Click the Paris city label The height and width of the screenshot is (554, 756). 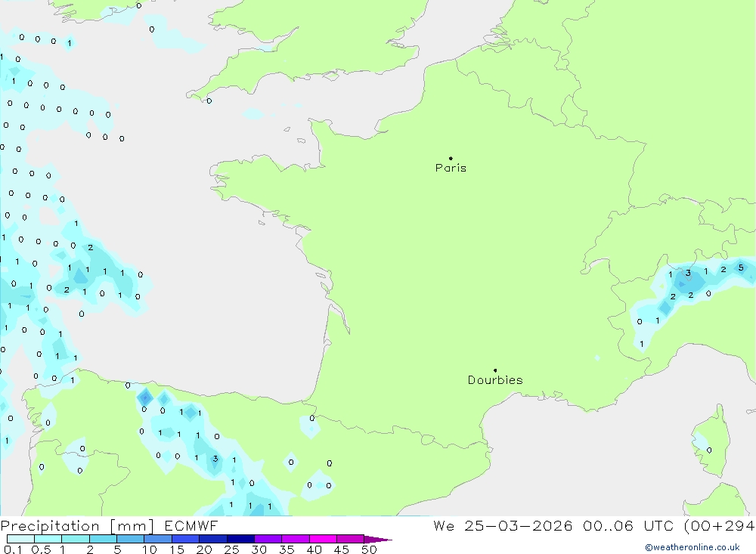[451, 168]
